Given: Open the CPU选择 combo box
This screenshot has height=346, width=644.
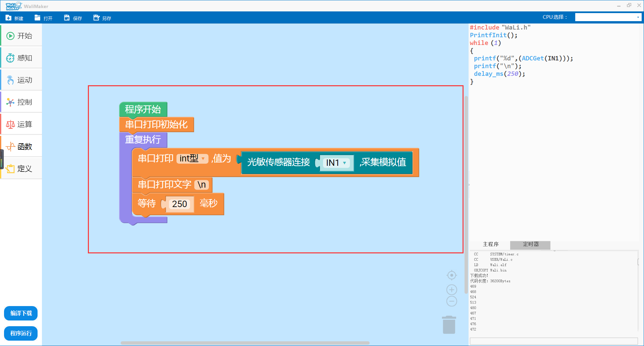Looking at the screenshot, I should coord(608,17).
